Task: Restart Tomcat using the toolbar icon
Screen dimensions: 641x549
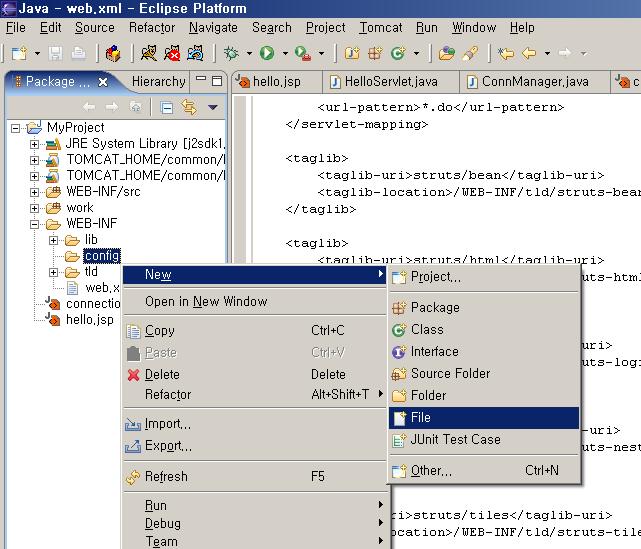Action: pos(197,52)
